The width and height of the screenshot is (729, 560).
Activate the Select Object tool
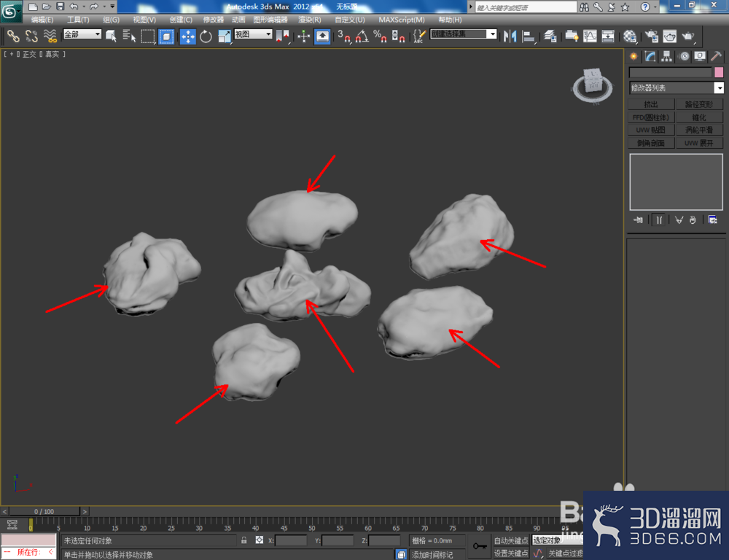[111, 36]
